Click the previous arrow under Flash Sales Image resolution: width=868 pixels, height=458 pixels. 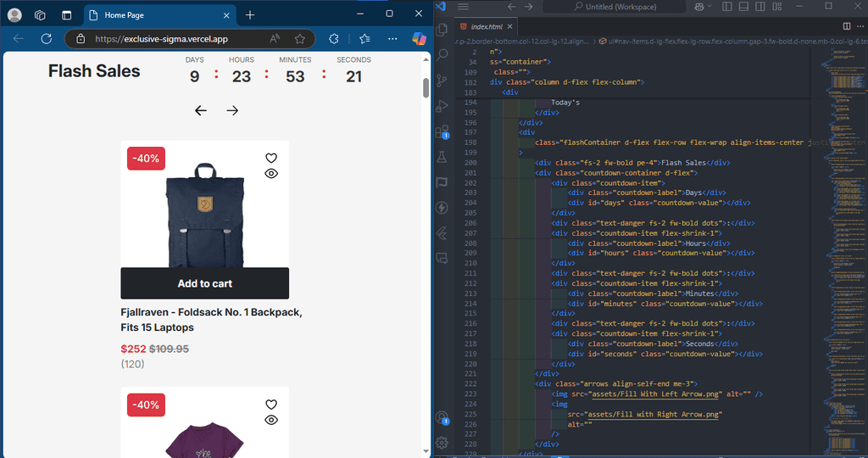coord(201,110)
